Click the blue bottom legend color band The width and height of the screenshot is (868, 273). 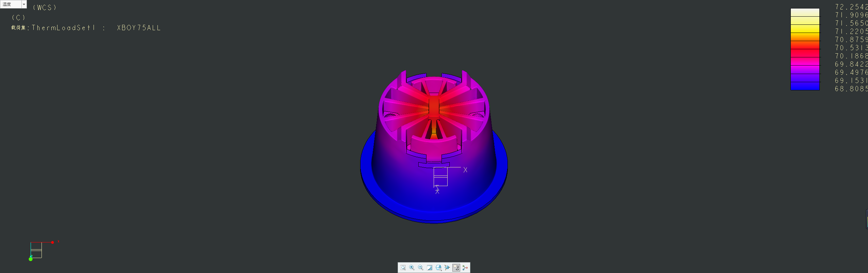[805, 86]
